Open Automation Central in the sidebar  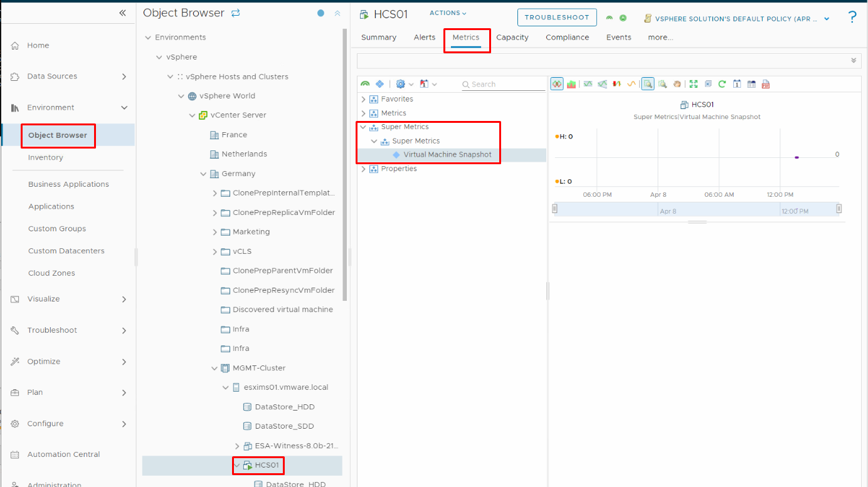(x=63, y=454)
